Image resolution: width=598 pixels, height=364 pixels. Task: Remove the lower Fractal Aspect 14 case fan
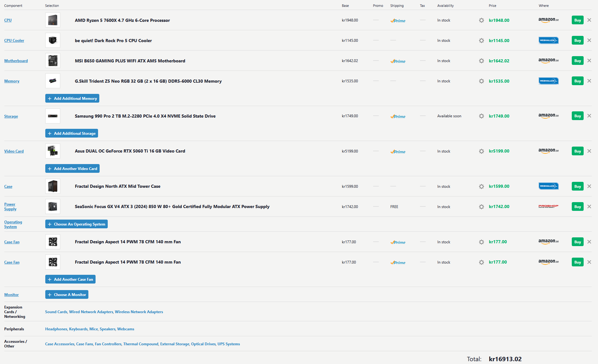(589, 262)
